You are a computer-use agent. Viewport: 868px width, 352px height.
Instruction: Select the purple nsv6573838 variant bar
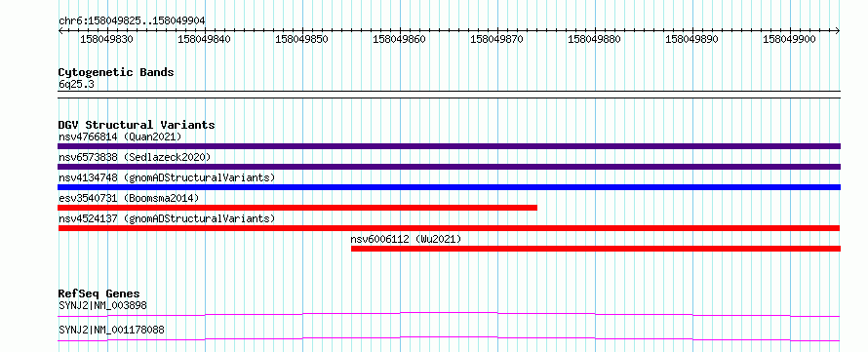[449, 167]
